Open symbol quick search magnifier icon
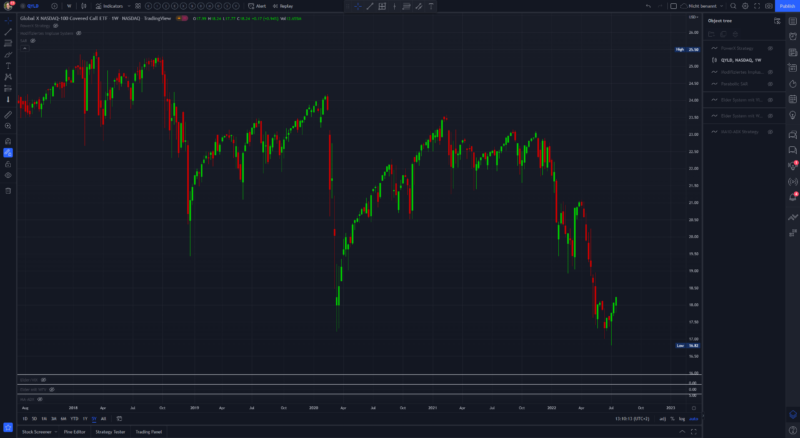 pyautogui.click(x=733, y=6)
